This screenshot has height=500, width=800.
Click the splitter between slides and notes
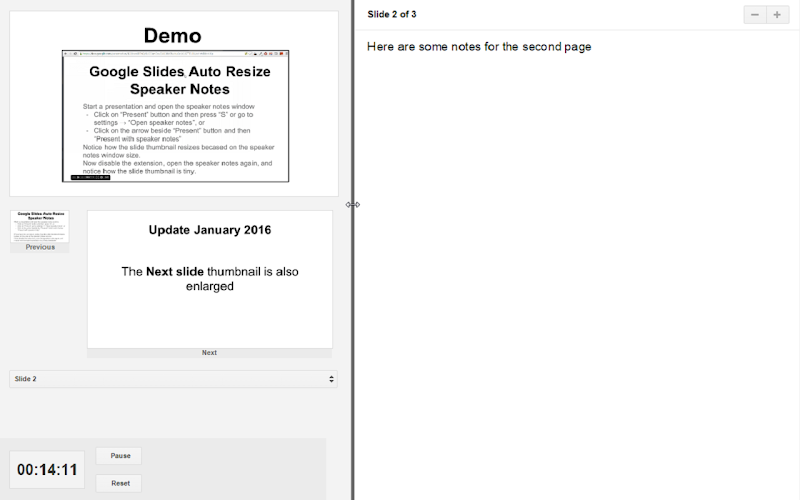coord(353,250)
